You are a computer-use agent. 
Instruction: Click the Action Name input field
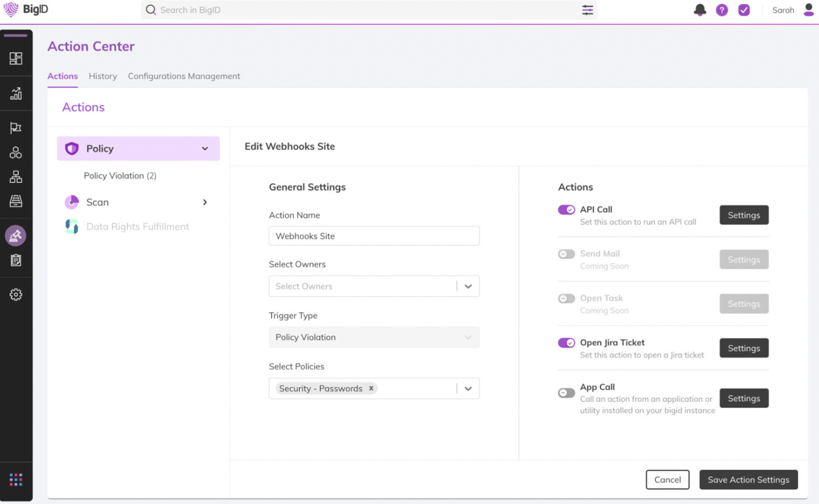373,236
